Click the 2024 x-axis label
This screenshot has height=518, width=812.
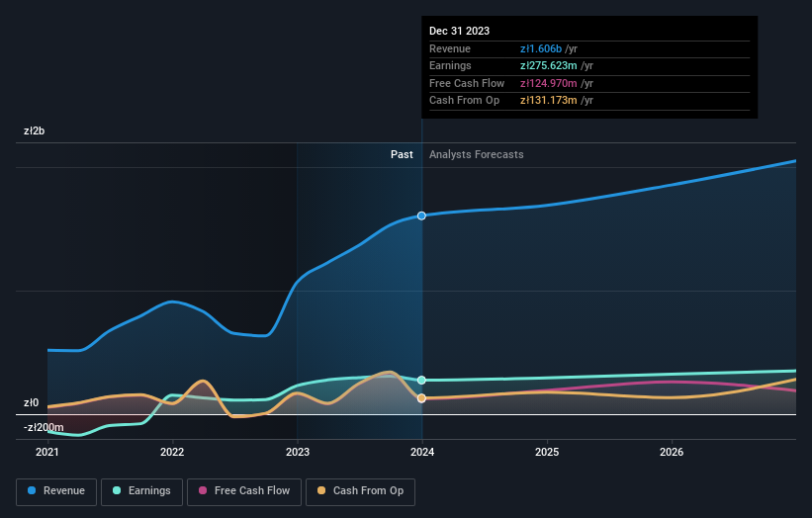[422, 452]
